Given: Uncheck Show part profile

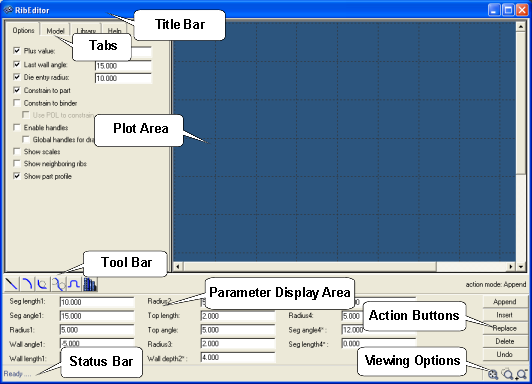Looking at the screenshot, I should tap(17, 176).
